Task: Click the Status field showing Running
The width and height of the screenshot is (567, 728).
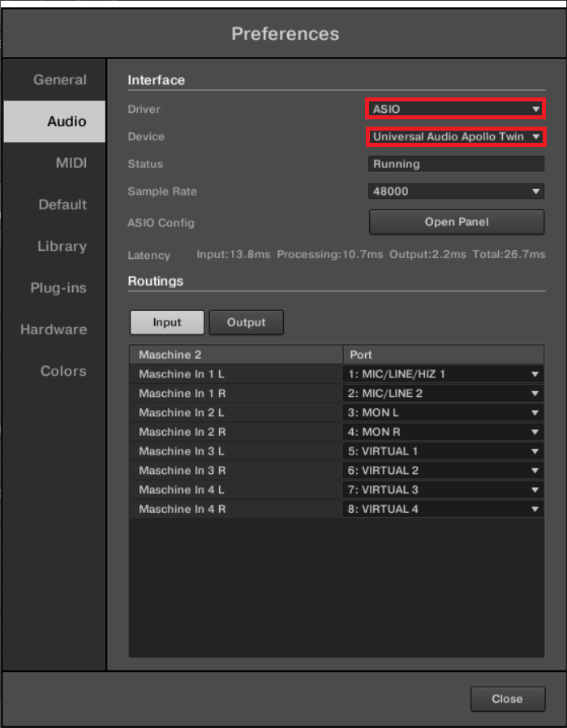Action: coord(454,163)
